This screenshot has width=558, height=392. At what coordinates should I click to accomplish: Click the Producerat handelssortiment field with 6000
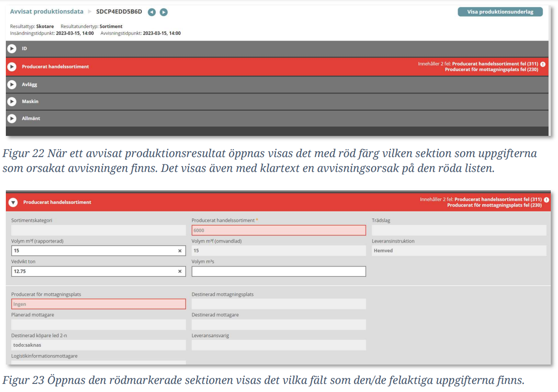click(278, 230)
